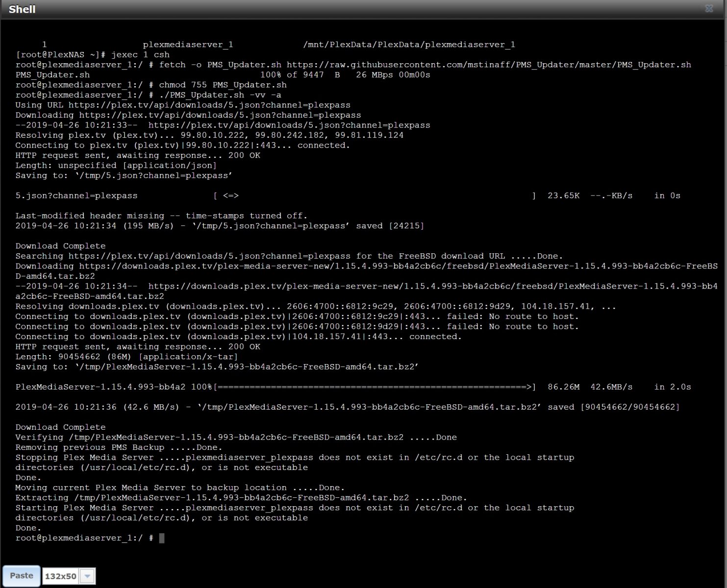Screen dimensions: 727x588
Task: Click the '100% of 9447 B' fetch status
Action: pos(300,75)
